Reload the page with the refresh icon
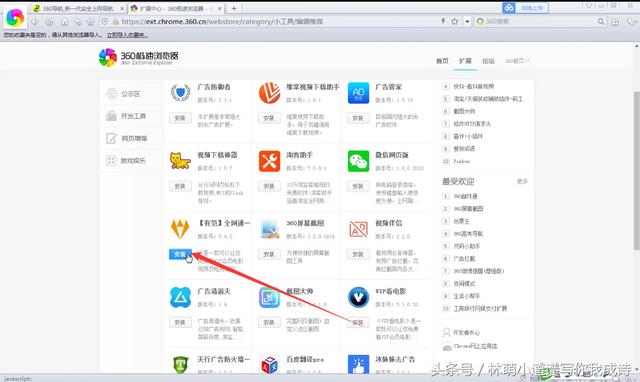This screenshot has width=640, height=382. click(50, 22)
